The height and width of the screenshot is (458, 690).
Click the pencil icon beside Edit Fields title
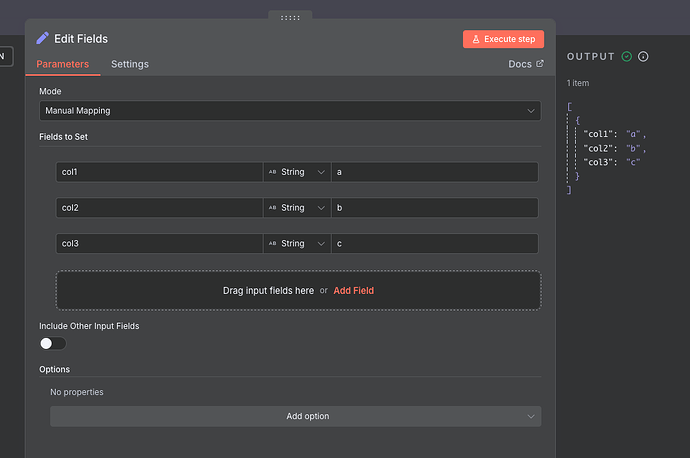coord(42,39)
